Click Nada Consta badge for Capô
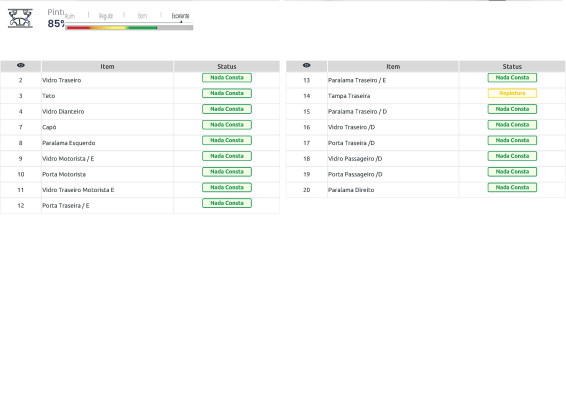566x400 pixels. [227, 125]
